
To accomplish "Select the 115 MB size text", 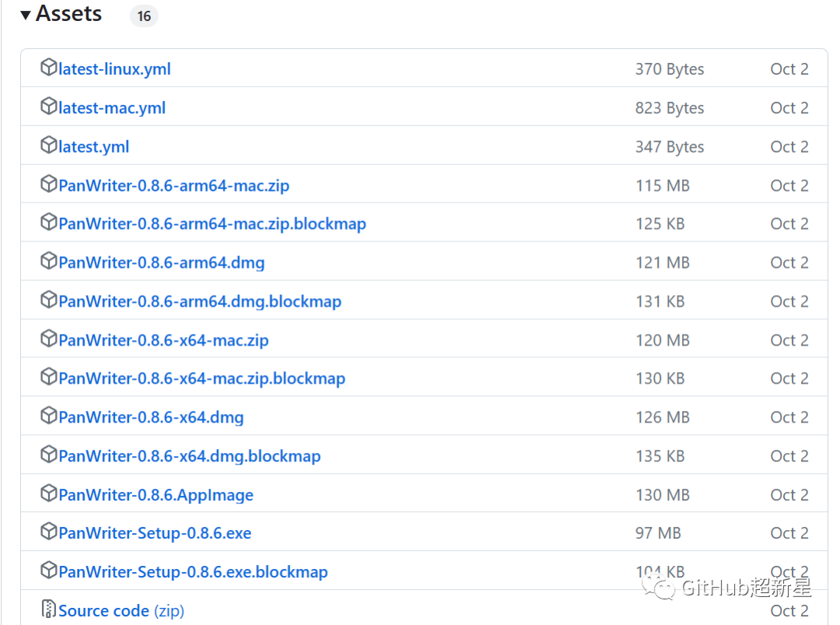I will pos(663,185).
